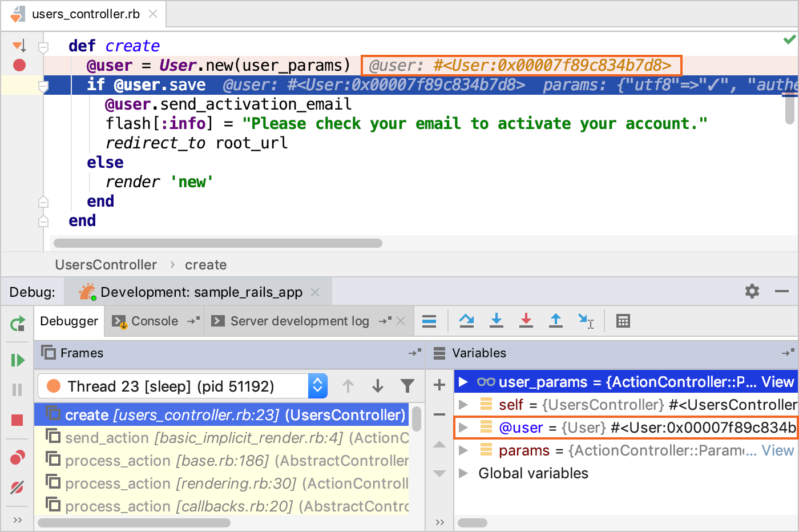Close the users_controller.rb tab
The height and width of the screenshot is (532, 799).
click(153, 14)
